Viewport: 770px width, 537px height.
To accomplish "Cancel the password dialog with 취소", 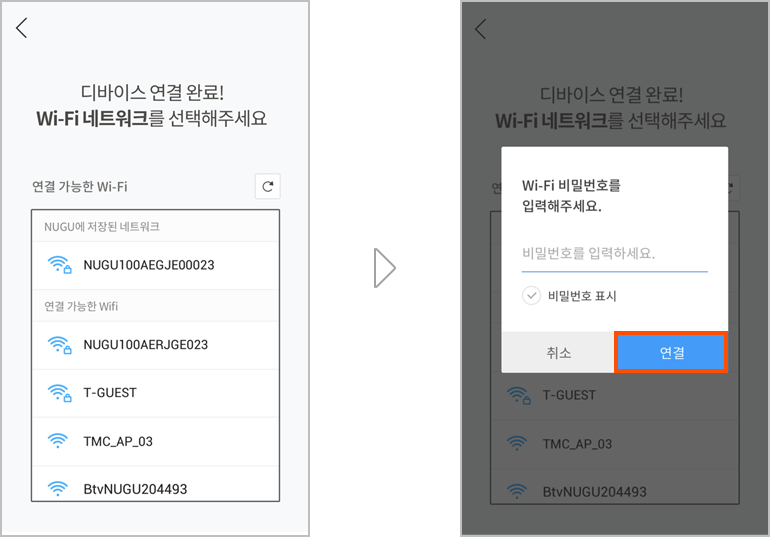I will pyautogui.click(x=558, y=352).
